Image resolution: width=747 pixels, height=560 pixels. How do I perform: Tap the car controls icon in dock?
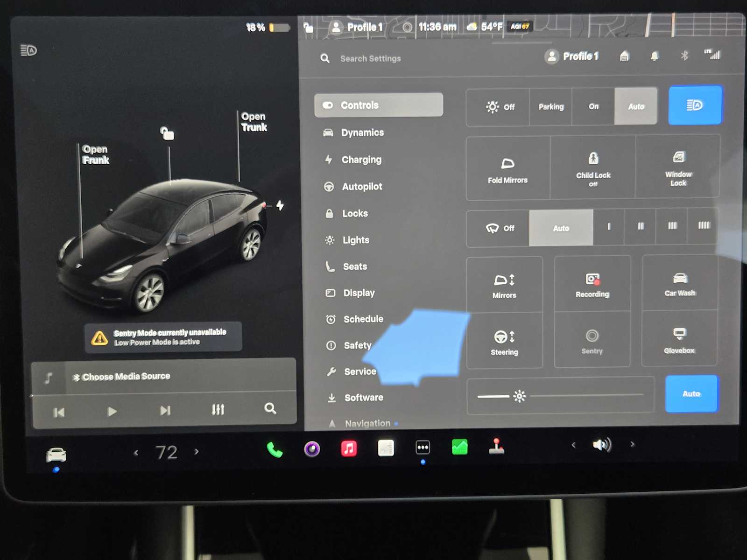pos(56,454)
